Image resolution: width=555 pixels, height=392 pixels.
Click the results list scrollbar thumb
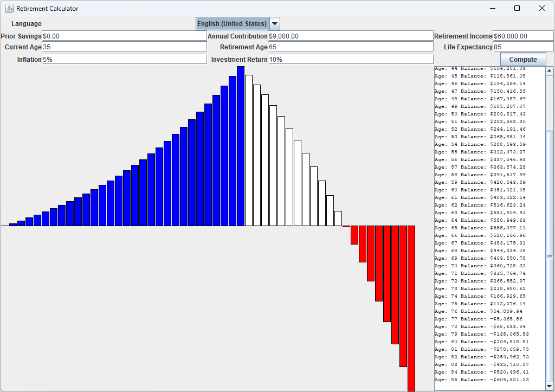[550, 256]
